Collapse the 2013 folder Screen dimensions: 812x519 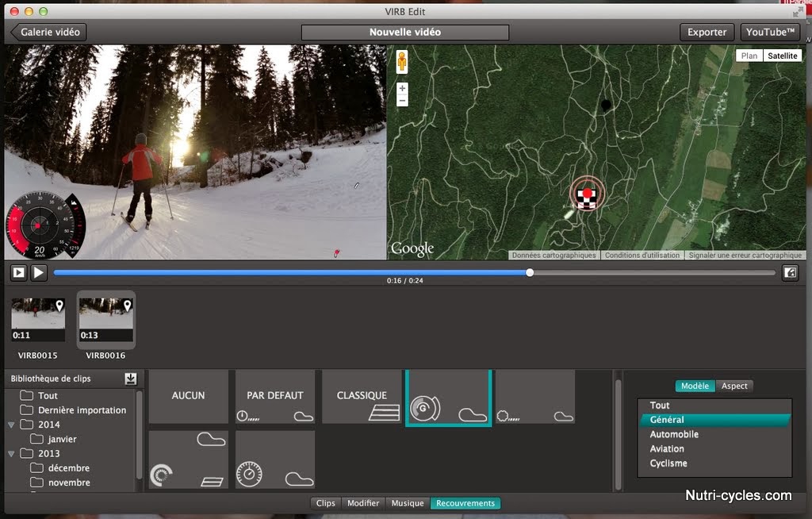coord(11,454)
